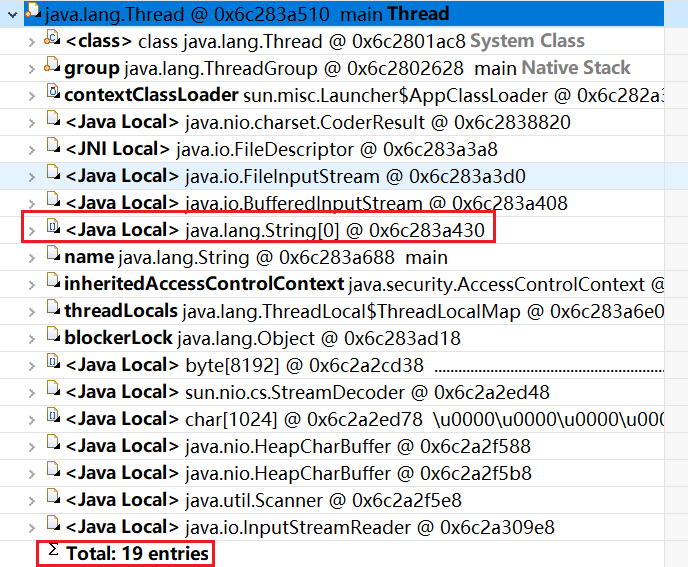
Task: Click the array icon of String[0] row
Action: (53, 226)
